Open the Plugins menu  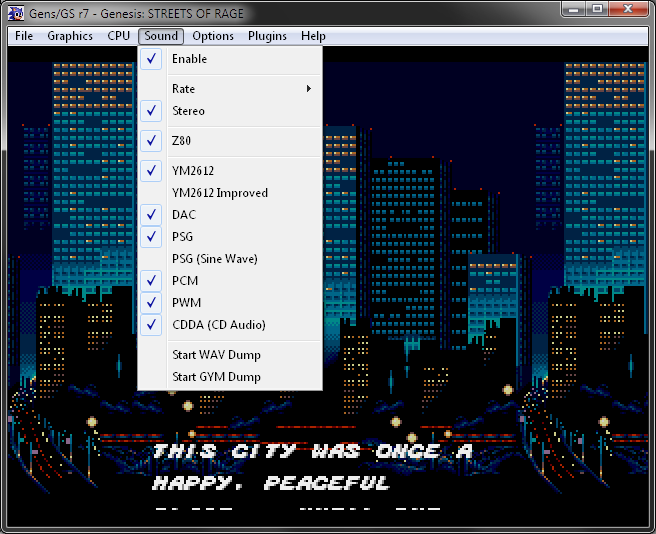(267, 36)
